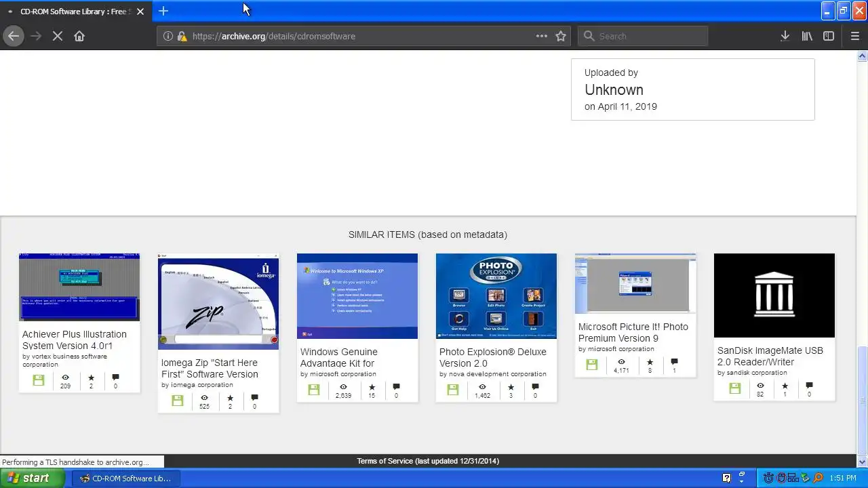
Task: Click the floppy software icon on Windows Genuine card
Action: pos(314,390)
